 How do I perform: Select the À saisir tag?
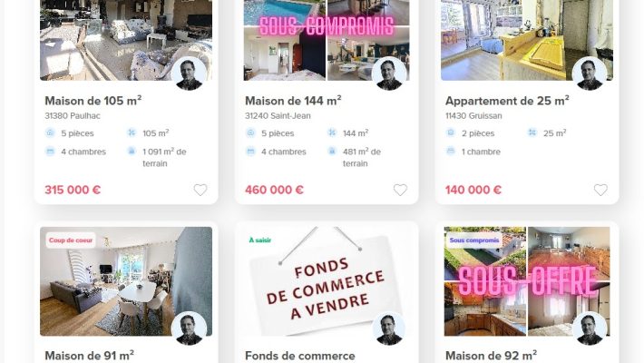[260, 240]
